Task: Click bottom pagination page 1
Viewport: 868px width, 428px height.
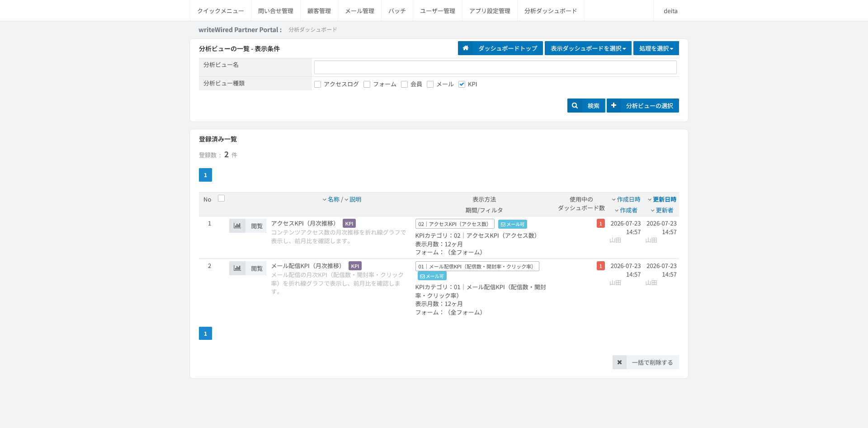Action: 205,334
